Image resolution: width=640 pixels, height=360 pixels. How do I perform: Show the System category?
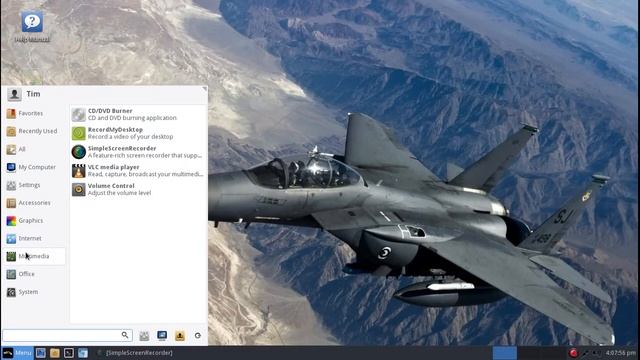34,292
